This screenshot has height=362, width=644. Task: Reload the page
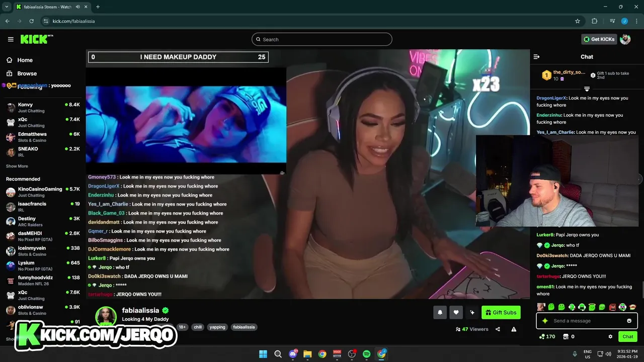coord(31,21)
